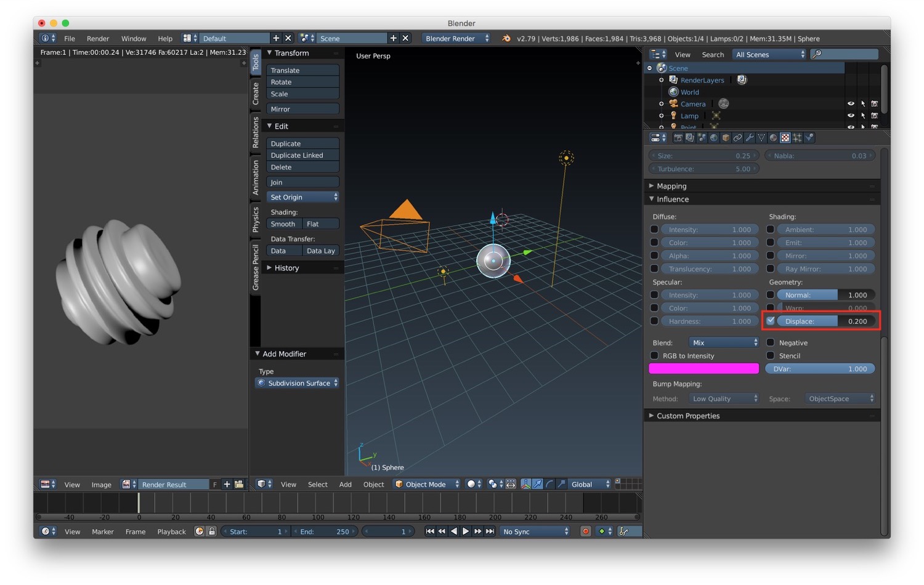Open the Blend mode Mix dropdown
Screen dimensions: 924x585
pos(724,342)
